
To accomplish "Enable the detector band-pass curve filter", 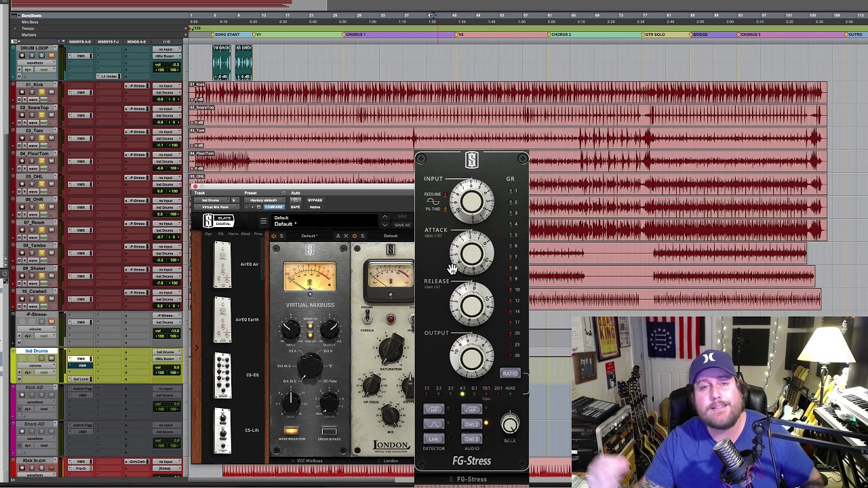I will coord(433,424).
